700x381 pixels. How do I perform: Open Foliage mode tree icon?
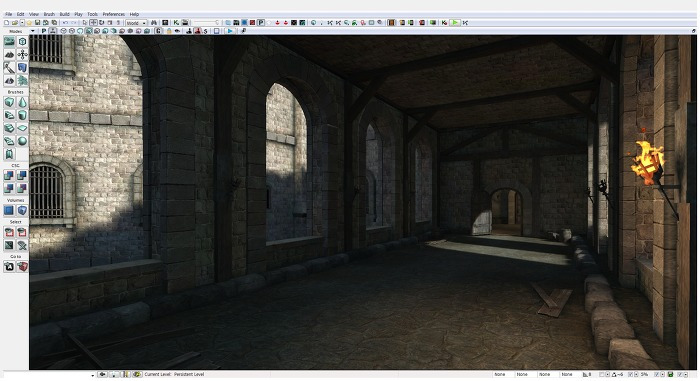22,80
